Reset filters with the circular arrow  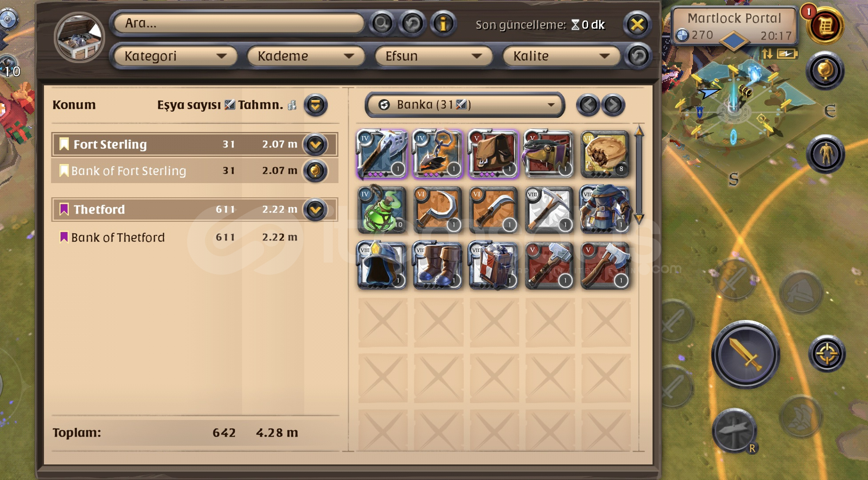tap(638, 56)
